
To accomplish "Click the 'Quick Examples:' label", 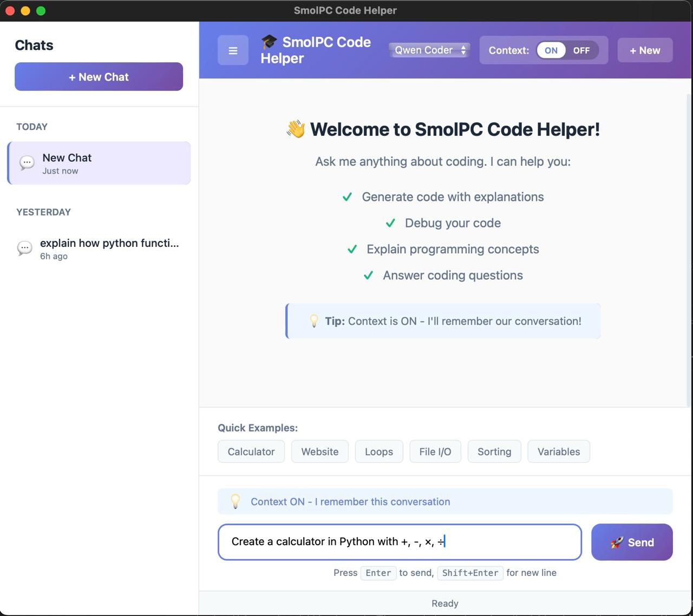I will (x=258, y=428).
